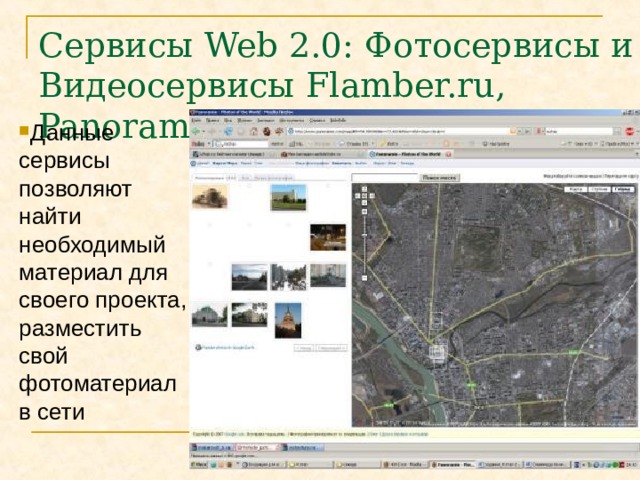Click the view photos in Google Earth link
Screen dimensions: 640x480
click(x=225, y=347)
